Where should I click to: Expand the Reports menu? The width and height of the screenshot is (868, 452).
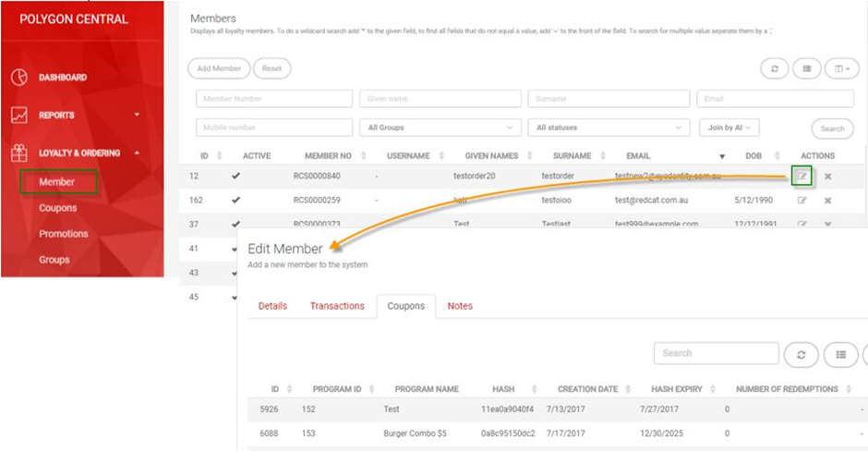click(x=137, y=115)
